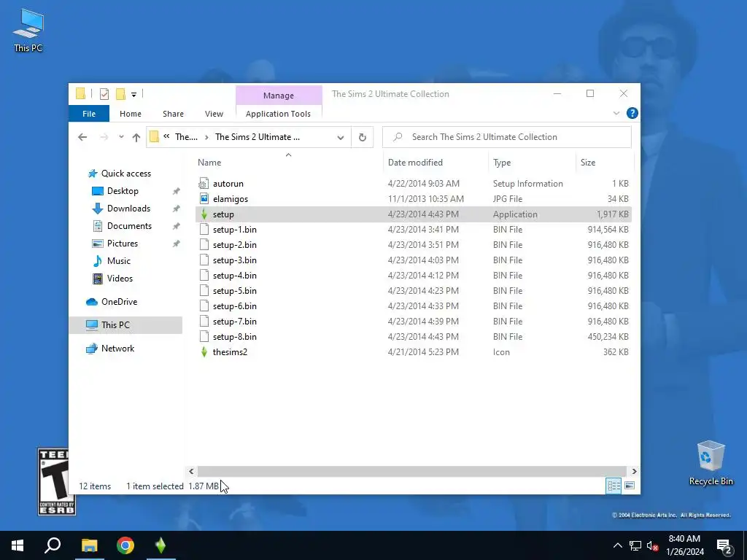The width and height of the screenshot is (747, 560).
Task: Open the Application Tools tab
Action: 278,114
